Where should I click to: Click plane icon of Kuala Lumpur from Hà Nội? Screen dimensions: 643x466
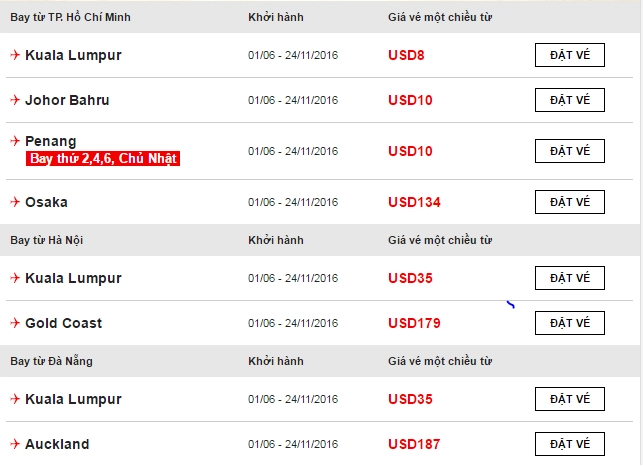point(15,278)
